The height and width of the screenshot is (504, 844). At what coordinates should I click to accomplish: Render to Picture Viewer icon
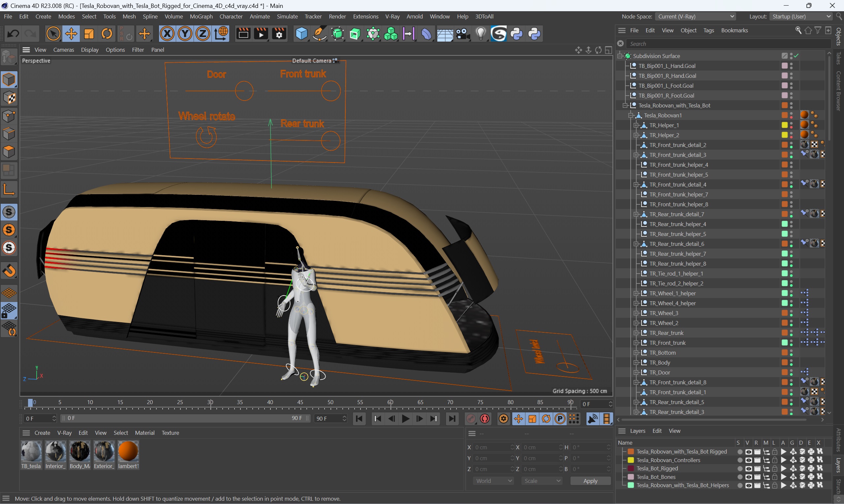tap(261, 34)
